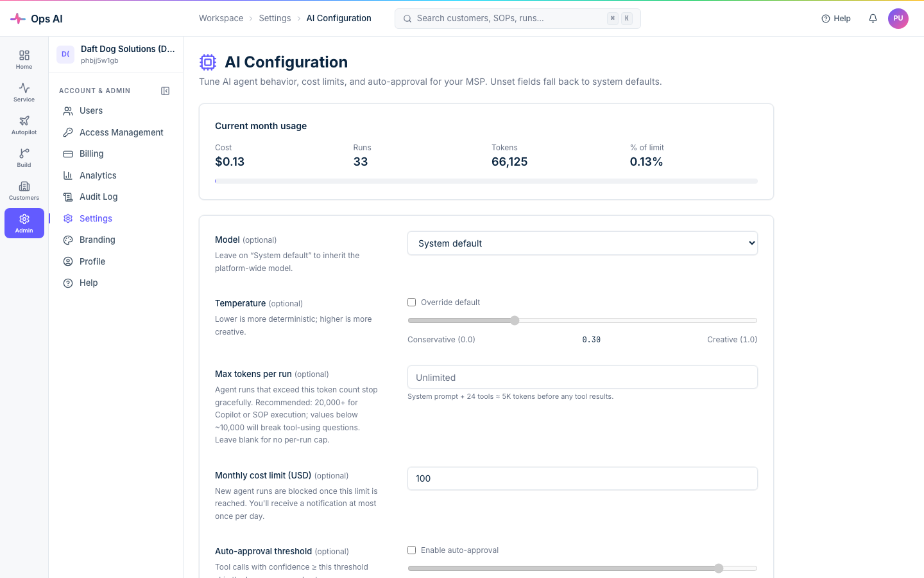Open Customers building icon
The width and height of the screenshot is (924, 578).
coord(24,186)
